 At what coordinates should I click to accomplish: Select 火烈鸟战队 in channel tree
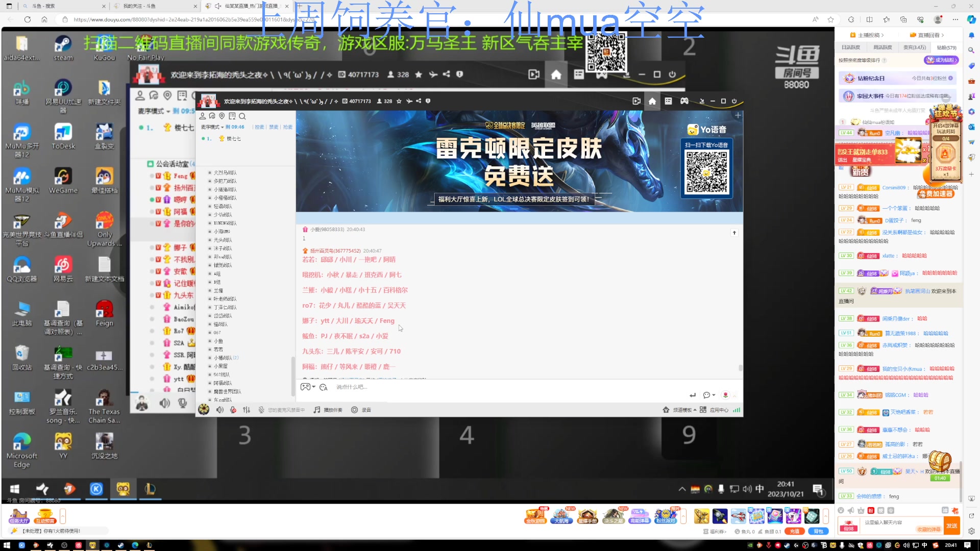(x=225, y=173)
